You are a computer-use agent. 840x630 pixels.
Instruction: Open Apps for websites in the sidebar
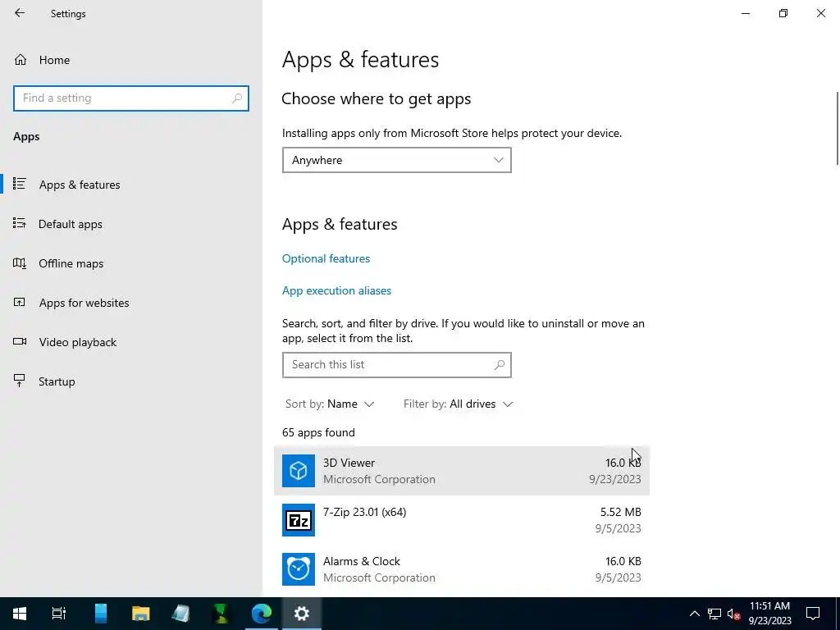[84, 303]
